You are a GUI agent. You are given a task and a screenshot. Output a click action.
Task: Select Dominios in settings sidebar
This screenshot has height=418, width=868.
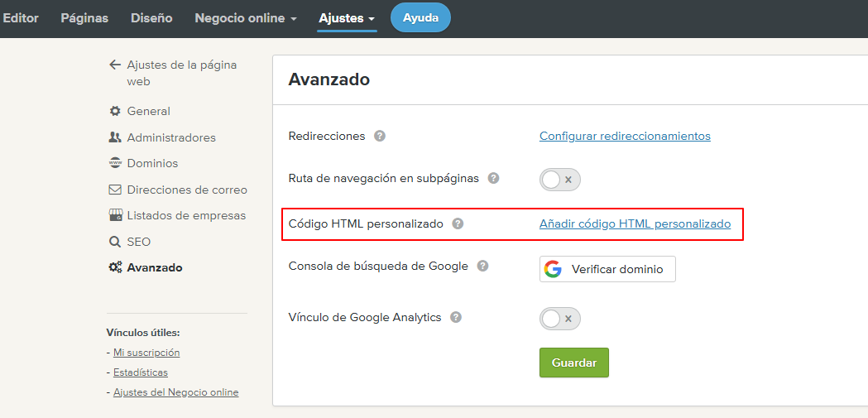pyautogui.click(x=153, y=163)
